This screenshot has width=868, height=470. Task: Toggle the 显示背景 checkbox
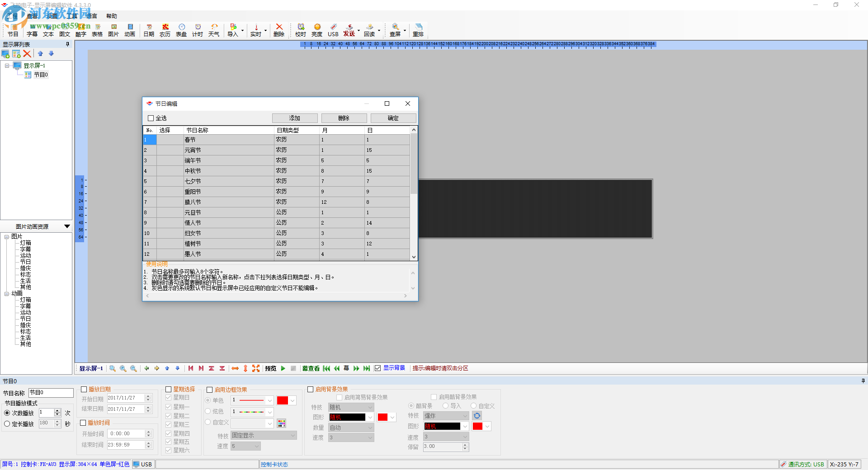377,368
